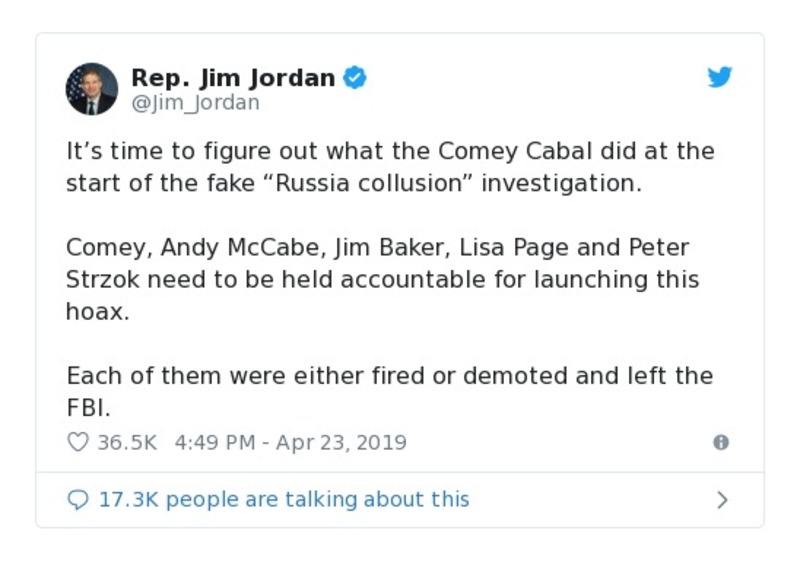This screenshot has width=800, height=562.
Task: View 17.3K people are talking about this
Action: click(283, 499)
